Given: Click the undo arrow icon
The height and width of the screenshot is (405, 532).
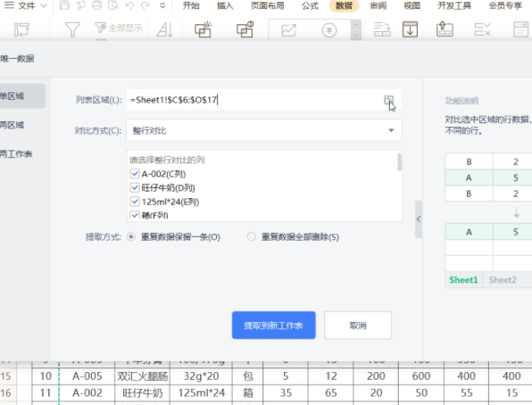Looking at the screenshot, I should coord(129,5).
